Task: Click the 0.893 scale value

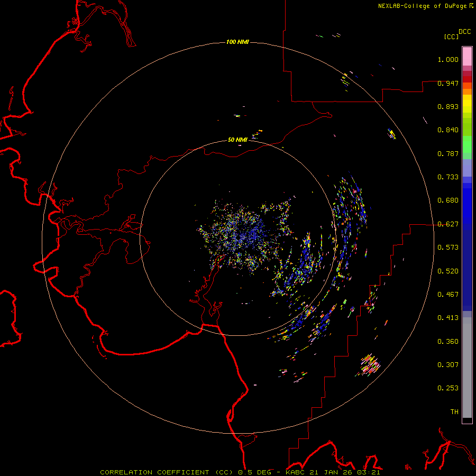Action: point(448,106)
